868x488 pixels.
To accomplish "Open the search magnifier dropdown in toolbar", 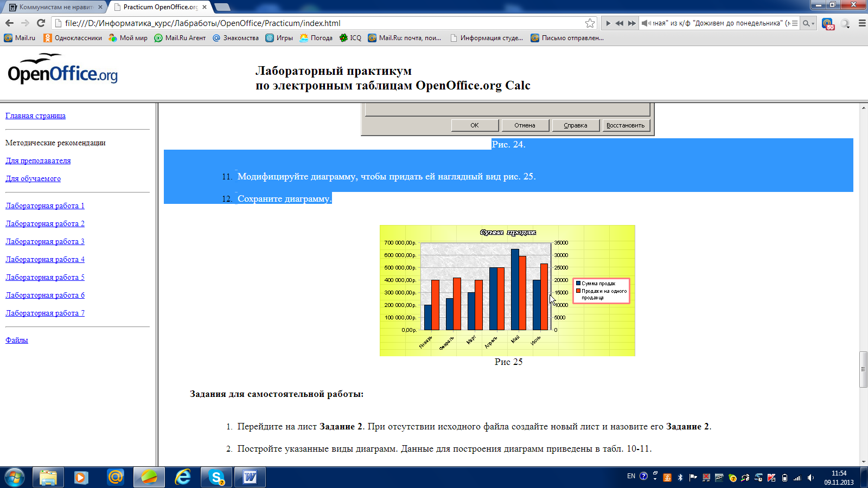I will tap(808, 23).
